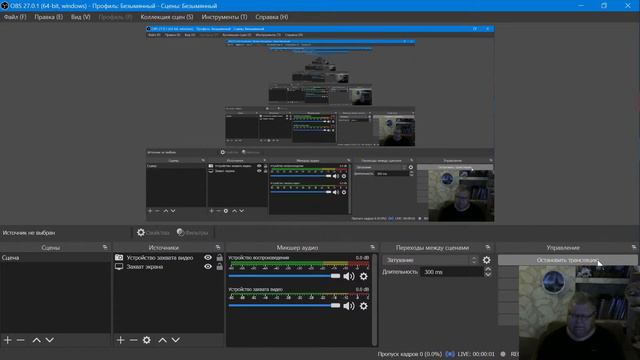Undock the Микшер аудио panel
640x360 pixels.
372,247
